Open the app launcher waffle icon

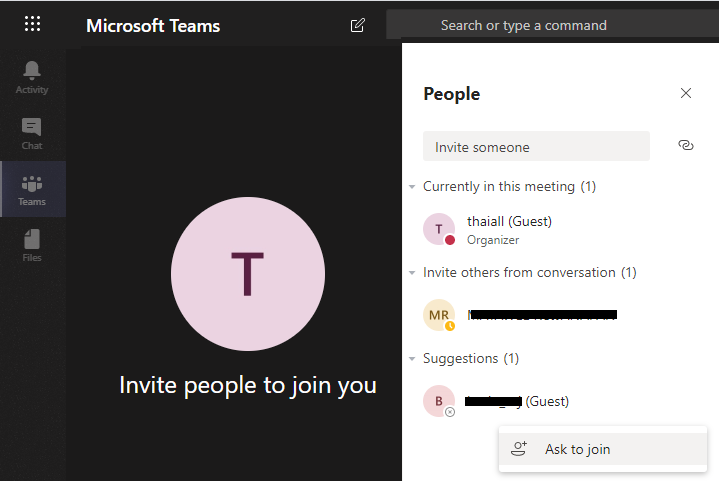(x=32, y=24)
